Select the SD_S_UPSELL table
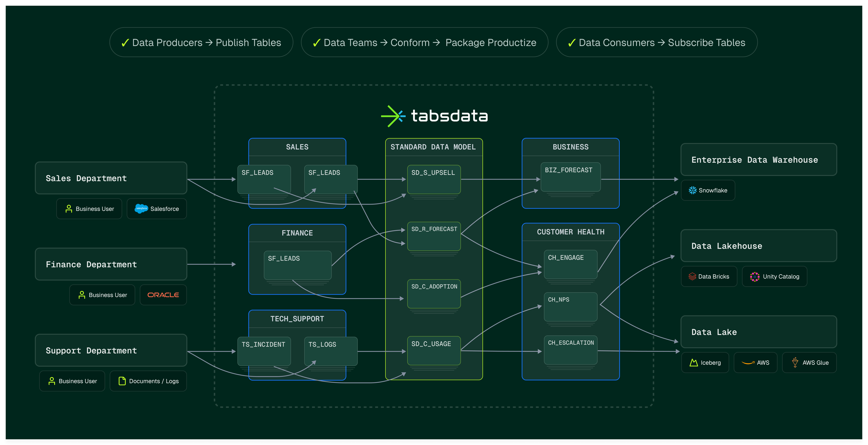Viewport: 868px width, 445px height. tap(434, 179)
